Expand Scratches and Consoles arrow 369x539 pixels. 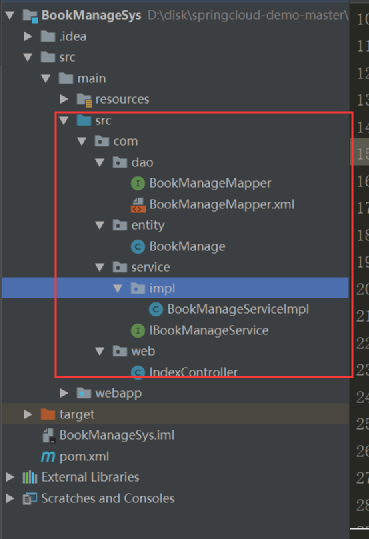tap(10, 498)
